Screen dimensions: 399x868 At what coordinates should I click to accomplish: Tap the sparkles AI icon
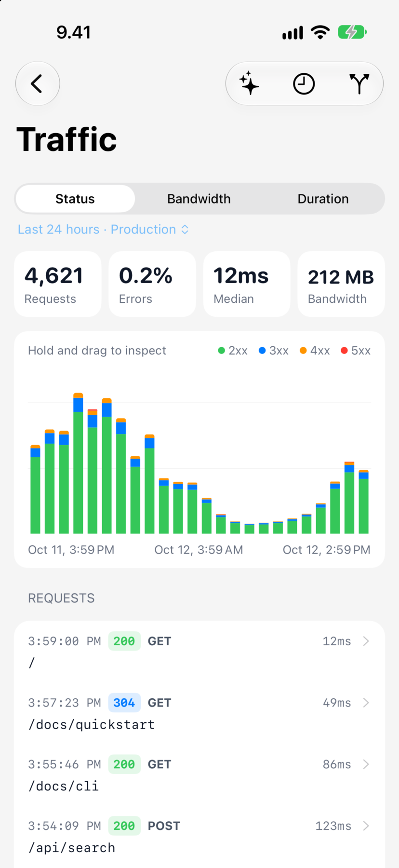[x=250, y=83]
